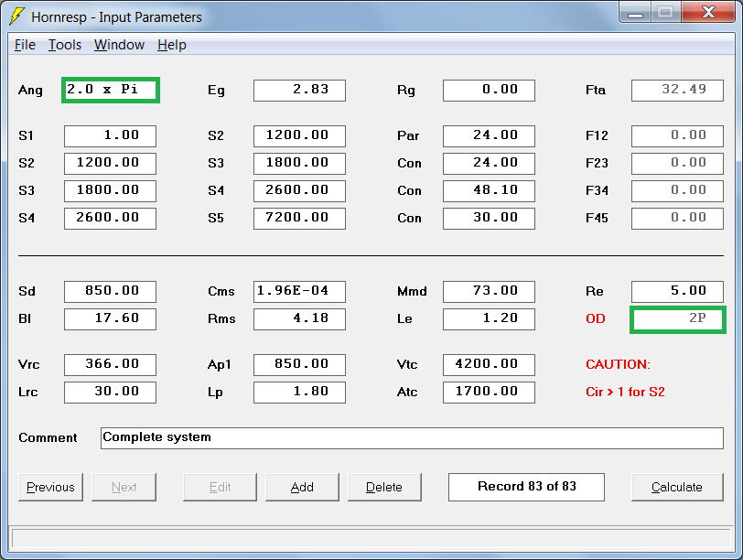The image size is (743, 560).
Task: Click the 'Cir > 1 for S2' warning
Action: tap(625, 392)
